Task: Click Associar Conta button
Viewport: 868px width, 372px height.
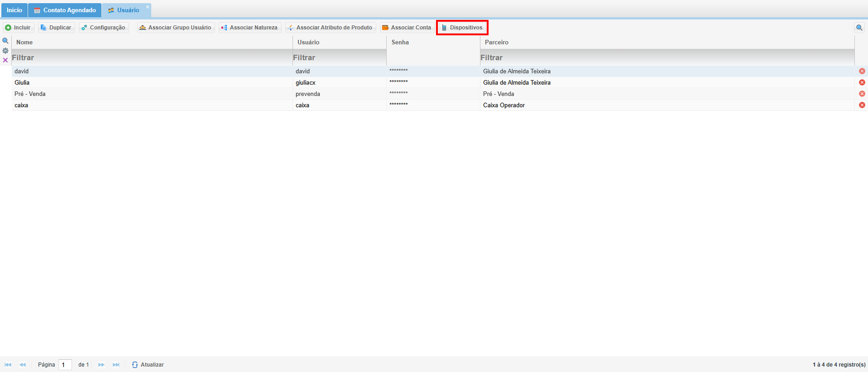Action: (407, 28)
